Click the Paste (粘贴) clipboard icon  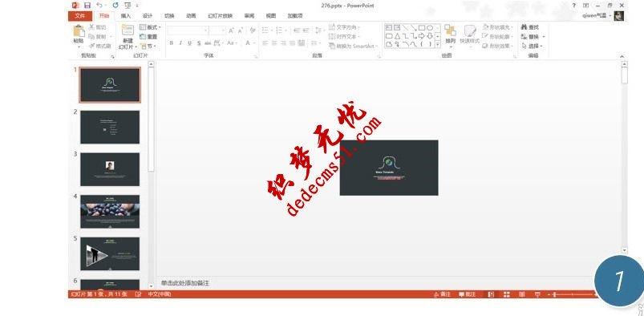tap(79, 31)
